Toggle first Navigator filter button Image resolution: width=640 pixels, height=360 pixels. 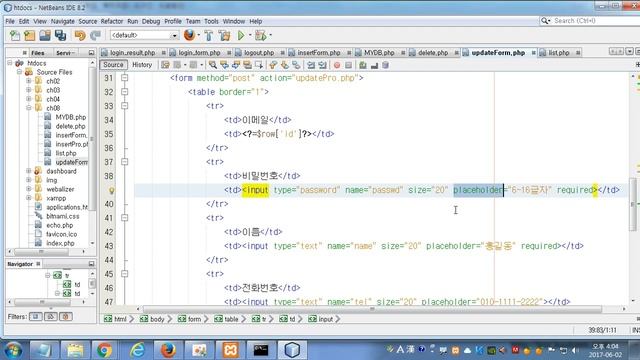36,316
